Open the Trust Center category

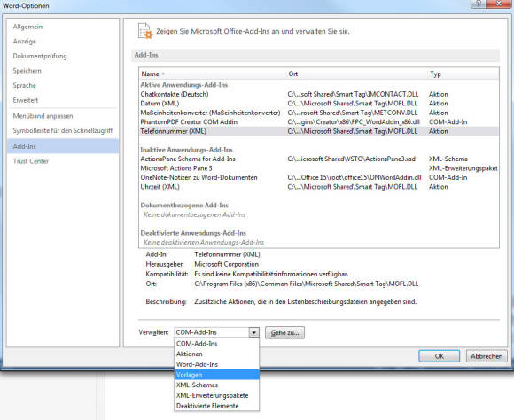tap(63, 161)
